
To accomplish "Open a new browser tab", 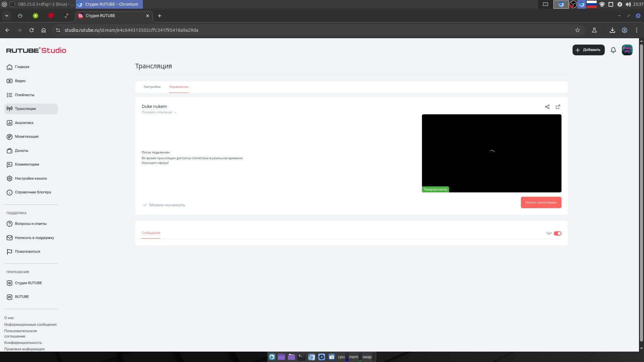I will (160, 16).
